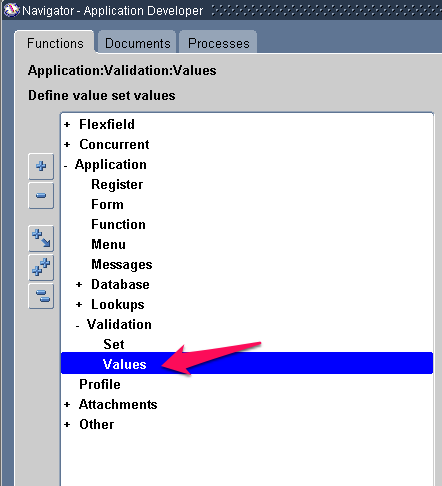Select the Application label in tree

(111, 165)
